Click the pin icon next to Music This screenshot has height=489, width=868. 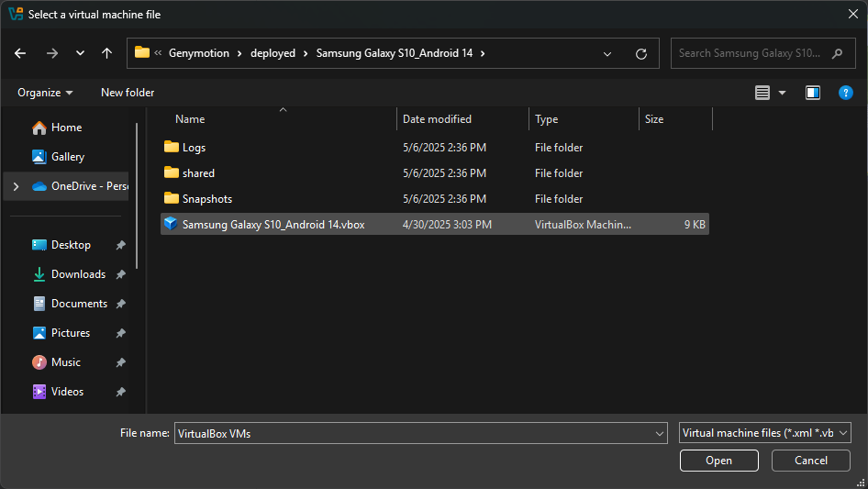pyautogui.click(x=121, y=362)
